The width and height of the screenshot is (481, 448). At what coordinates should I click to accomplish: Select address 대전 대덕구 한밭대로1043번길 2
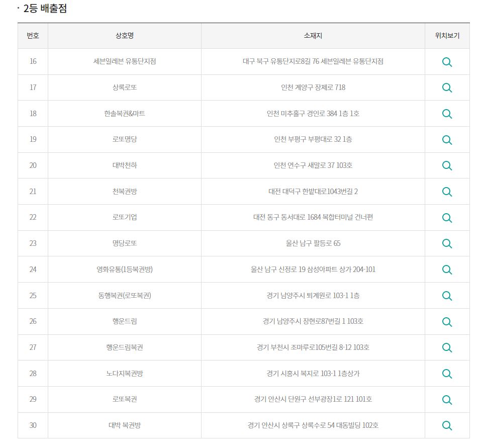pyautogui.click(x=313, y=192)
